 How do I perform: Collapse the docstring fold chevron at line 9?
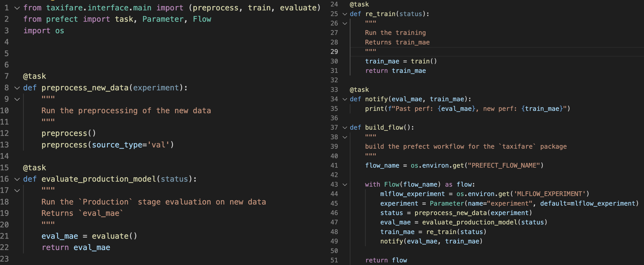17,99
